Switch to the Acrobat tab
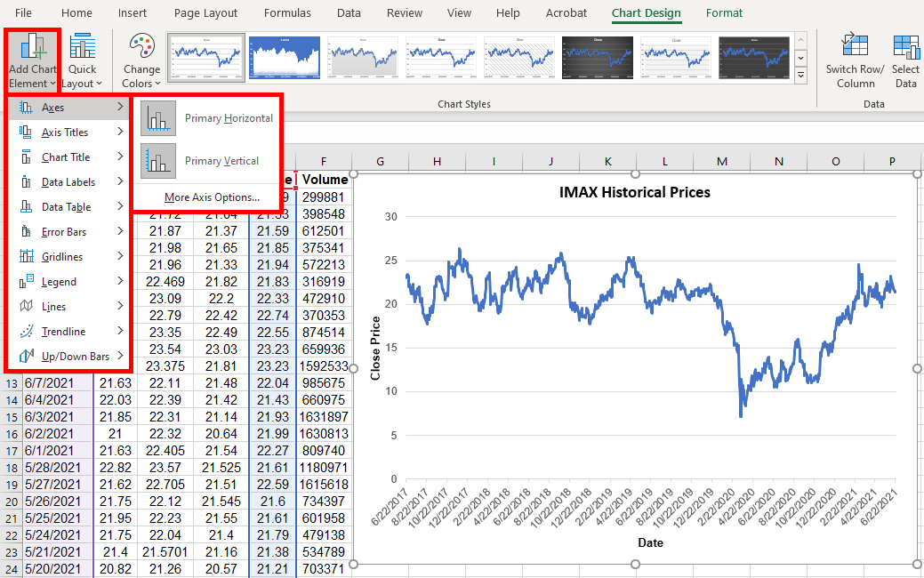 click(x=566, y=13)
